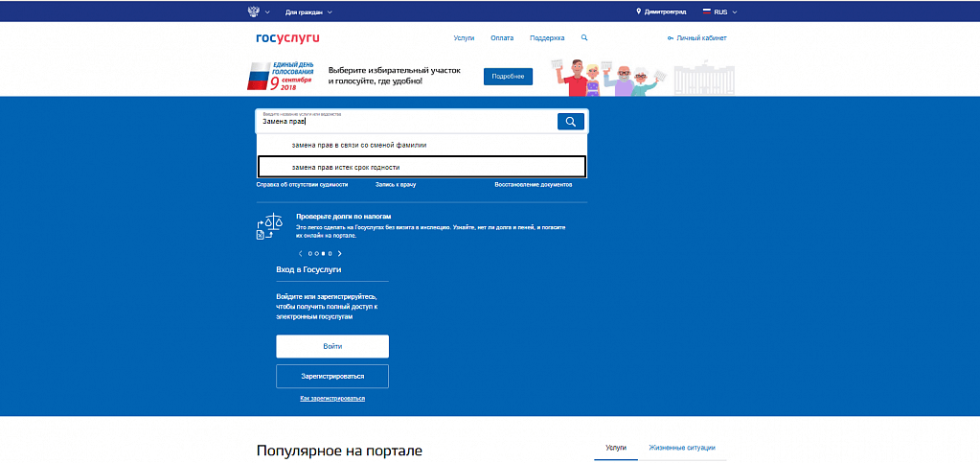Open the 'Поддержка' menu item
The height and width of the screenshot is (463, 980).
[x=546, y=37]
